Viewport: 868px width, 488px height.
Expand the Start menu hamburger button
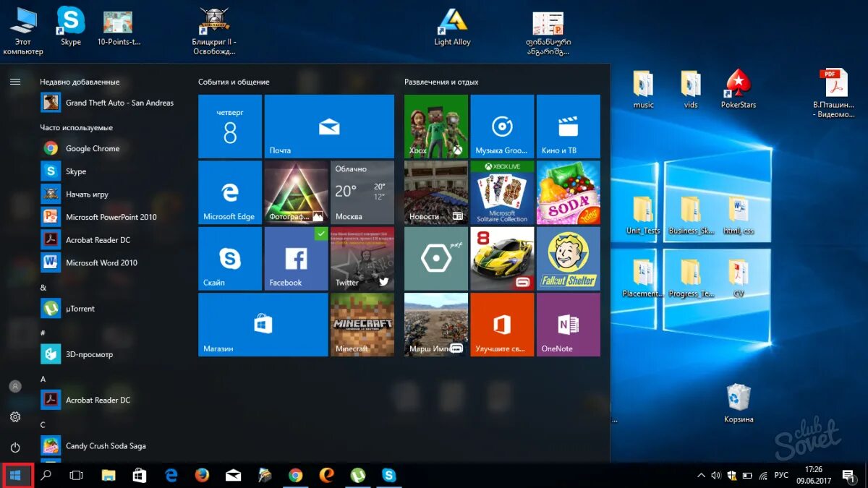coord(15,82)
